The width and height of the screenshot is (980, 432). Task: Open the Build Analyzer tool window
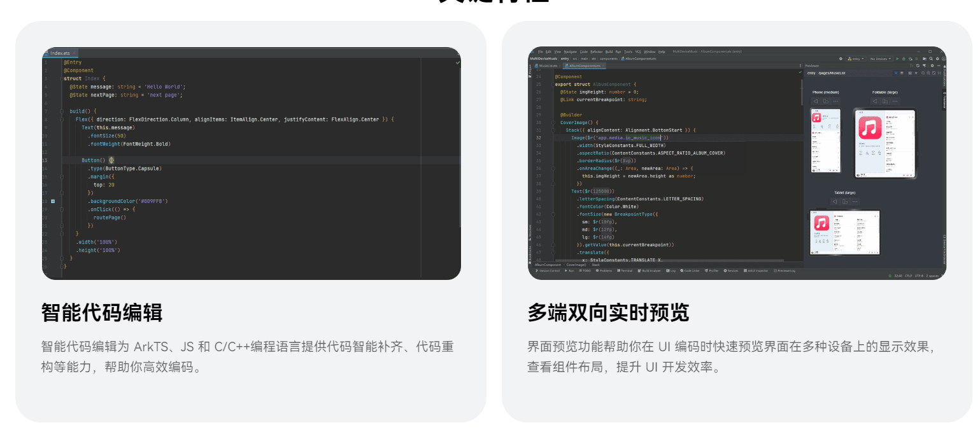650,270
